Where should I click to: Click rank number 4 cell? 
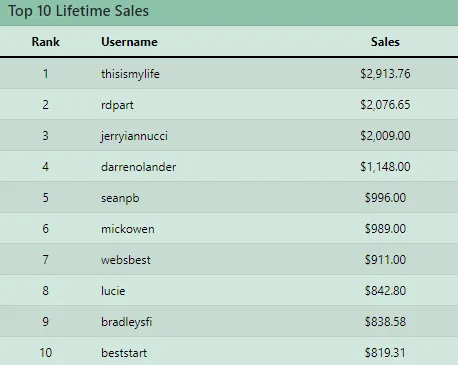46,167
